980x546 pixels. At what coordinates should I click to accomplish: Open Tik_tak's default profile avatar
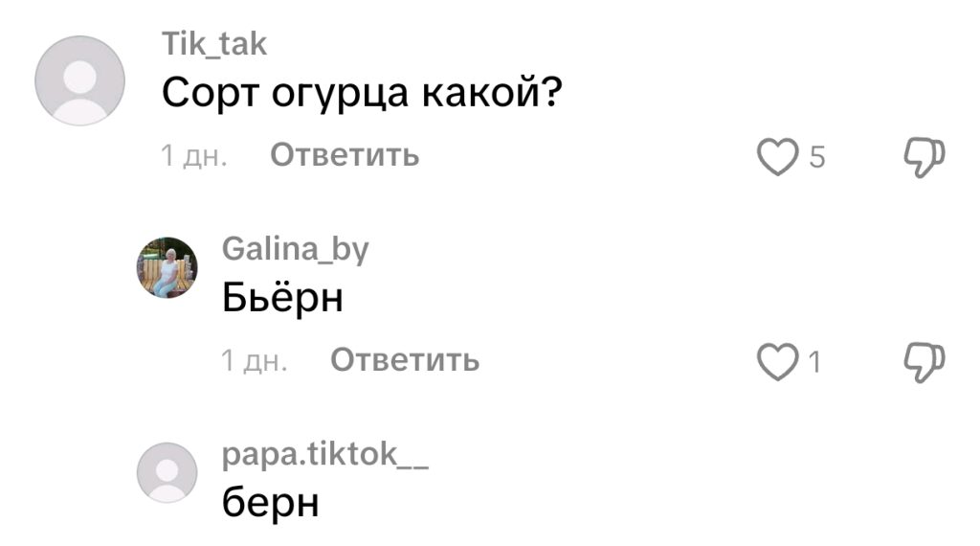tap(79, 80)
